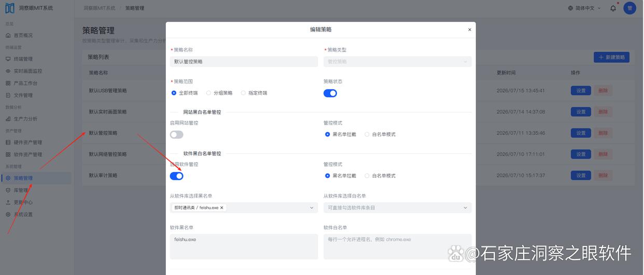
Task: Click 删除 for the 默认USB管理策略 row
Action: 603,91
